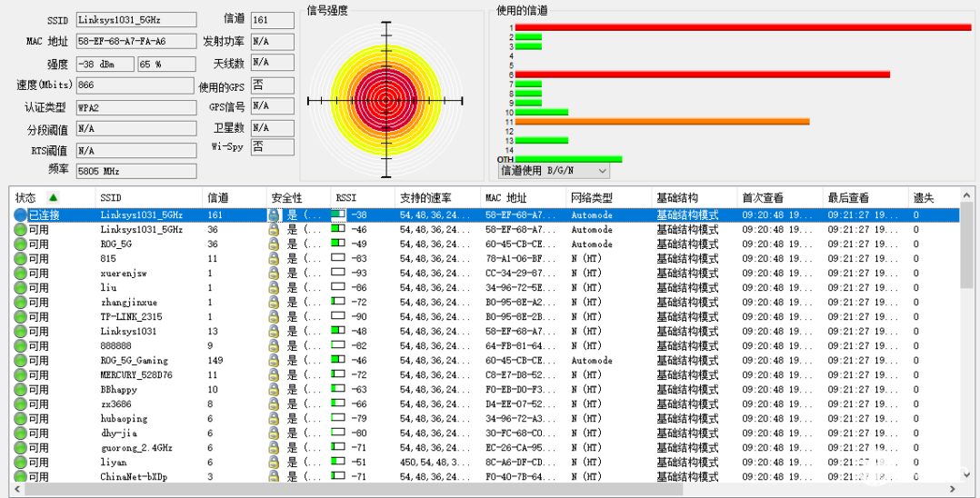Screen dimensions: 980x498
Task: Select the guorong_2.4GHz SSID text
Action: click(x=136, y=447)
